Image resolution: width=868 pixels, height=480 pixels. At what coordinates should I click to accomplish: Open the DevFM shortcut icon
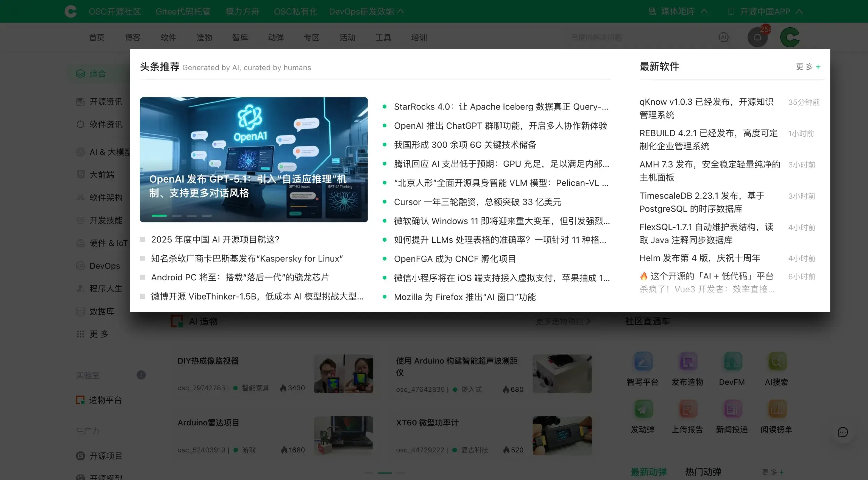732,362
